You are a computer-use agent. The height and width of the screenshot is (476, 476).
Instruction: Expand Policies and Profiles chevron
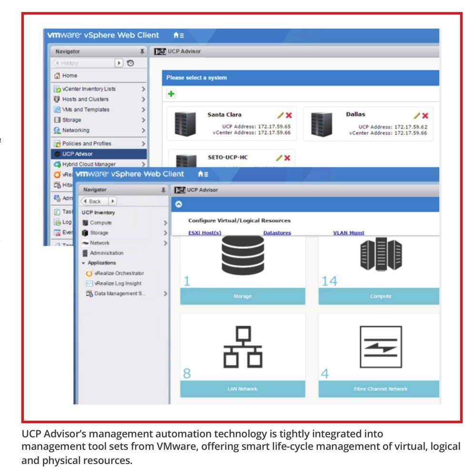coord(143,144)
